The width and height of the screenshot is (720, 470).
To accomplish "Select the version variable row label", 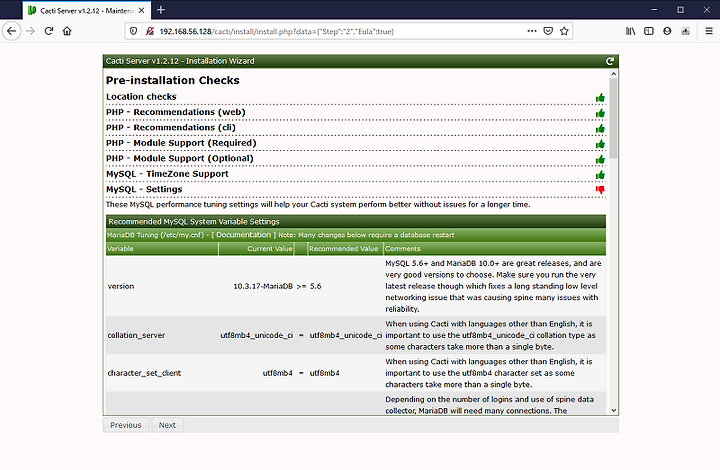I will 121,286.
